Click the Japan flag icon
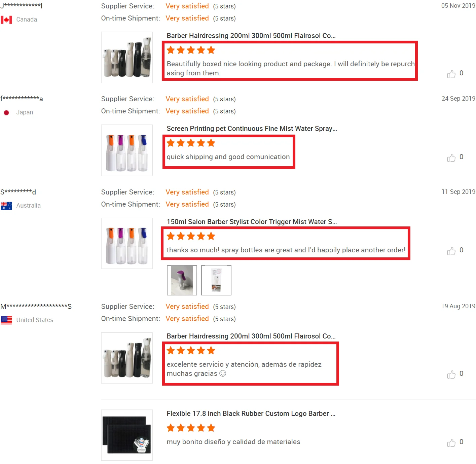The height and width of the screenshot is (464, 476). [x=6, y=113]
